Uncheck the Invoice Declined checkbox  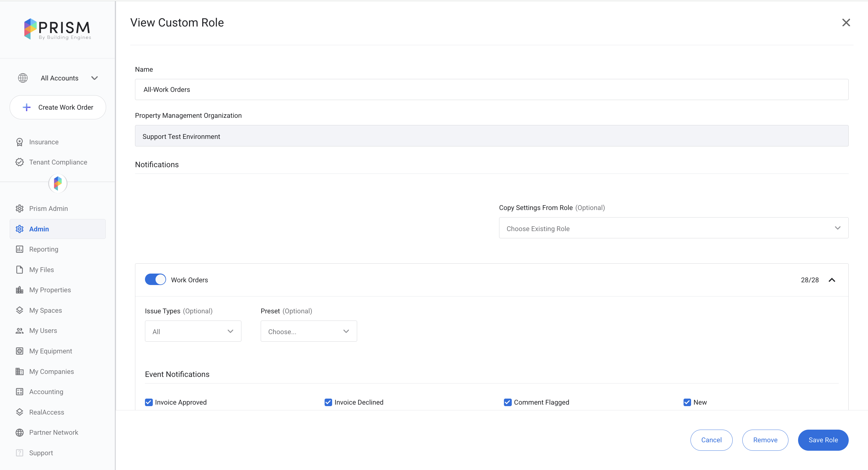(328, 402)
